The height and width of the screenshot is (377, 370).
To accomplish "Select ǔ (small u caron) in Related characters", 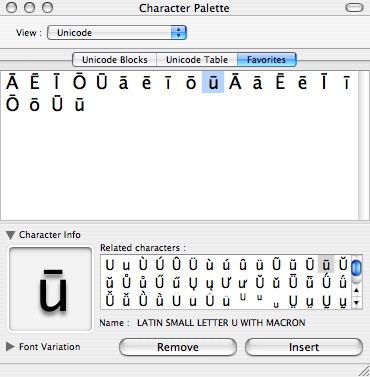I will coord(276,283).
